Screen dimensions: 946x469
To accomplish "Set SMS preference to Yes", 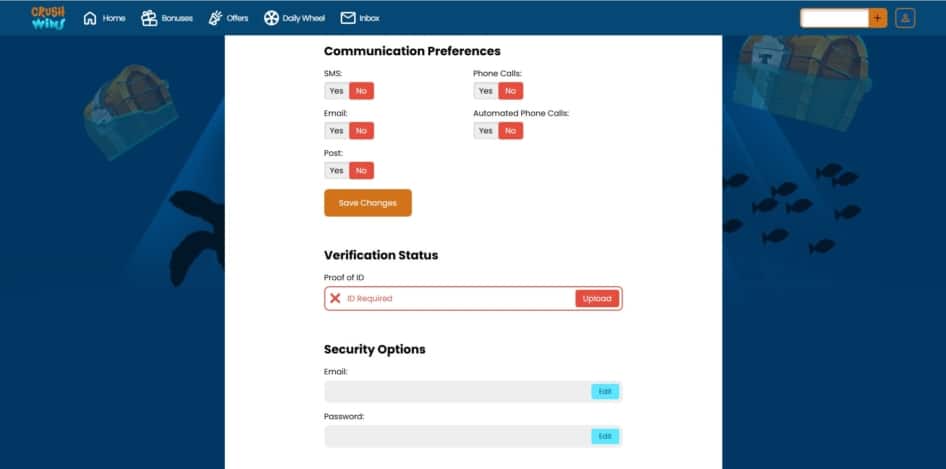I will [x=337, y=91].
